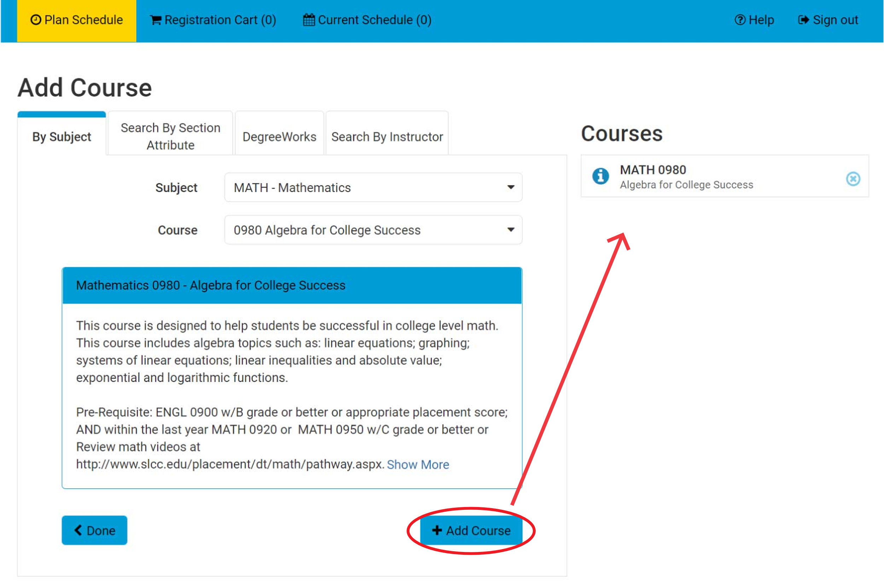Click the calendar icon for Current Schedule

pos(309,20)
